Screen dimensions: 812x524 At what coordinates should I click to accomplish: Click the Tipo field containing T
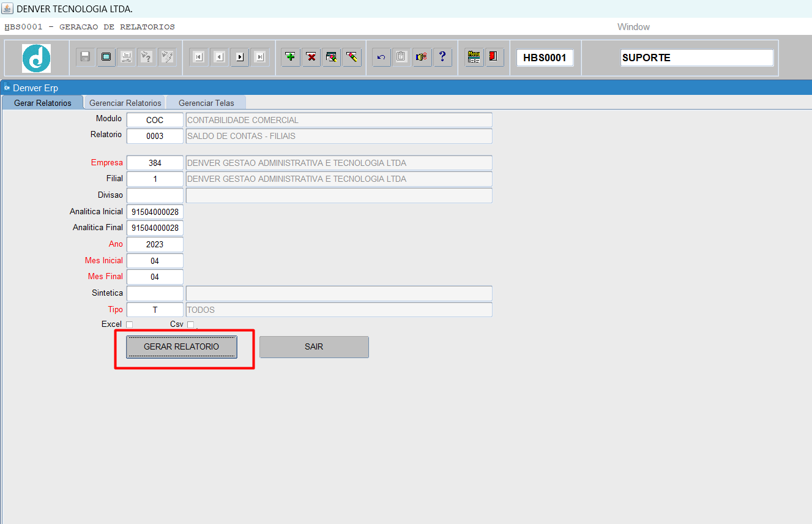click(x=155, y=310)
